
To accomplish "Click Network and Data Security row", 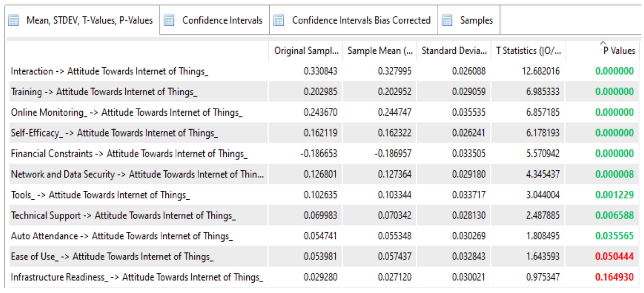I will pos(138,175).
